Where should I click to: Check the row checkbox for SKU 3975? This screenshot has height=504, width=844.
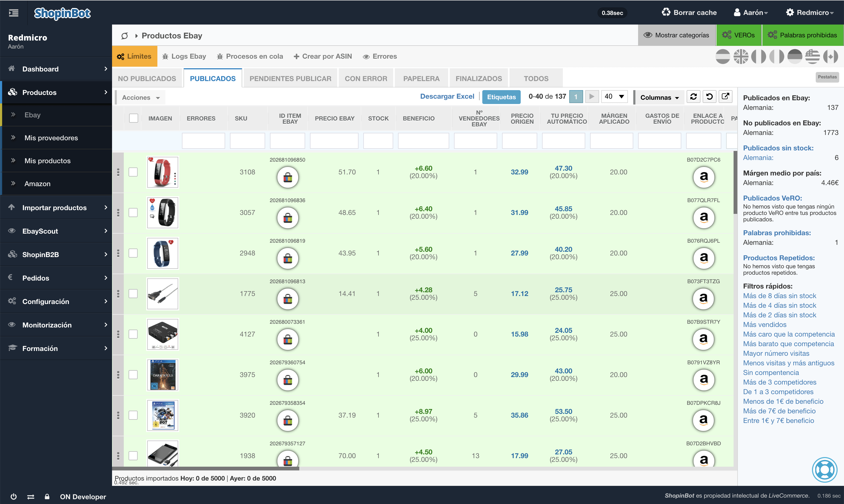[x=133, y=375]
